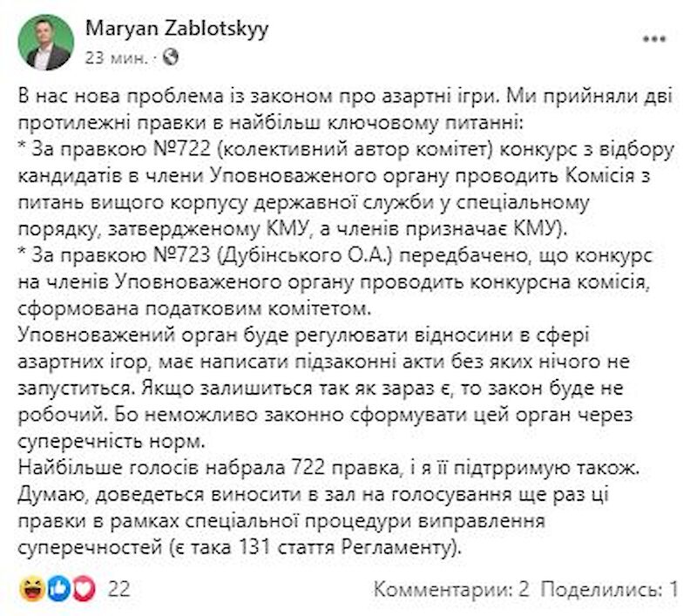
Task: Open Комментарии: 2 comments link
Action: (x=451, y=589)
